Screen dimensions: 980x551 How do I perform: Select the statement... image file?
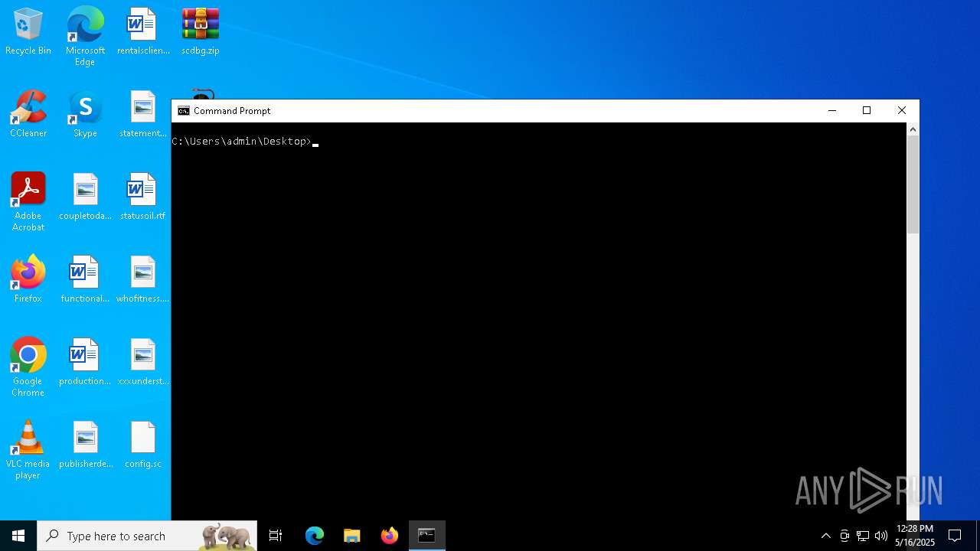pyautogui.click(x=143, y=115)
